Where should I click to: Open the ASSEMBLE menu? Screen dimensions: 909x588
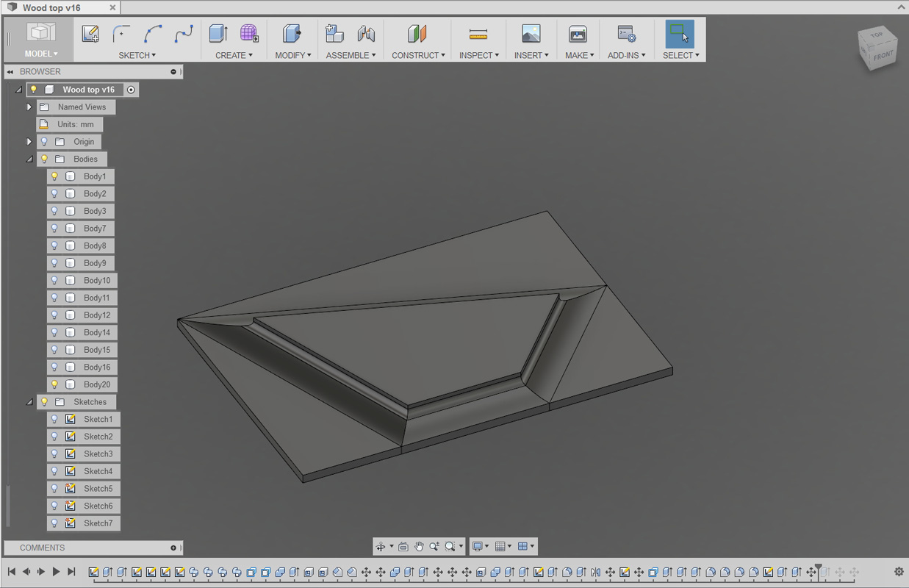point(351,55)
